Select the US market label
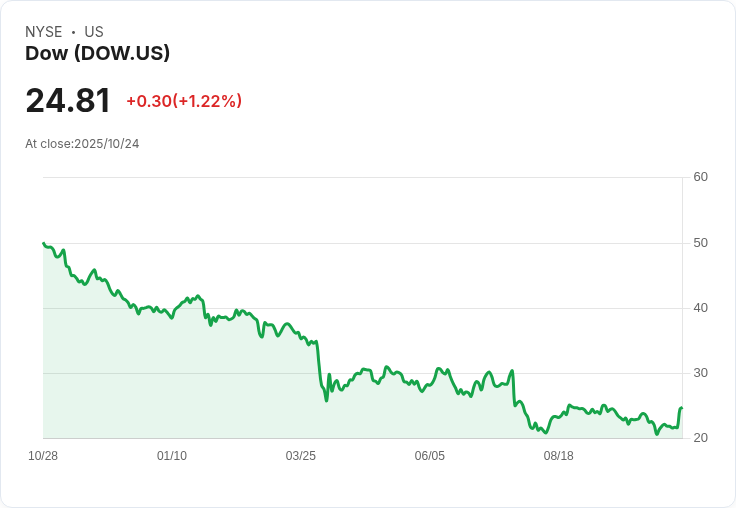This screenshot has height=508, width=736. point(94,32)
